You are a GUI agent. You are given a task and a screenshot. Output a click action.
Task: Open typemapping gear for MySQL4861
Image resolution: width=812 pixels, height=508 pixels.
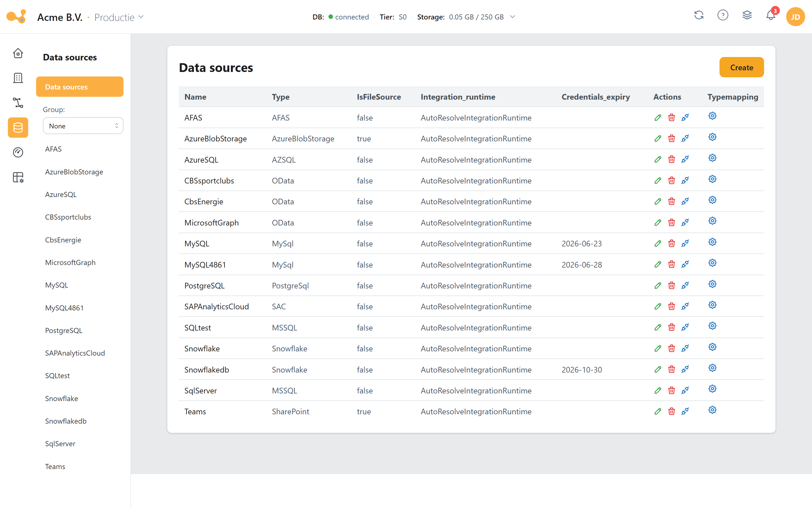pyautogui.click(x=712, y=263)
